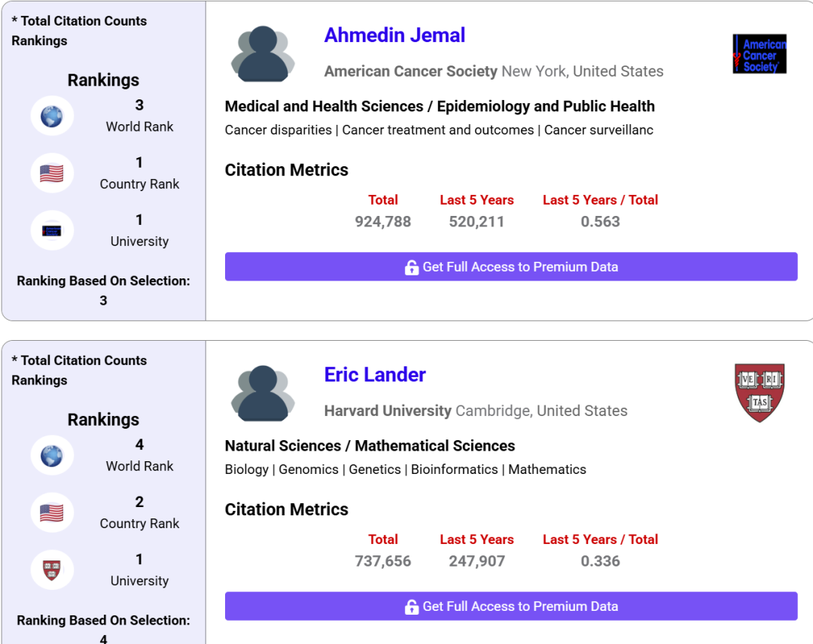Click Last 5 Years value 247,907

(x=477, y=561)
